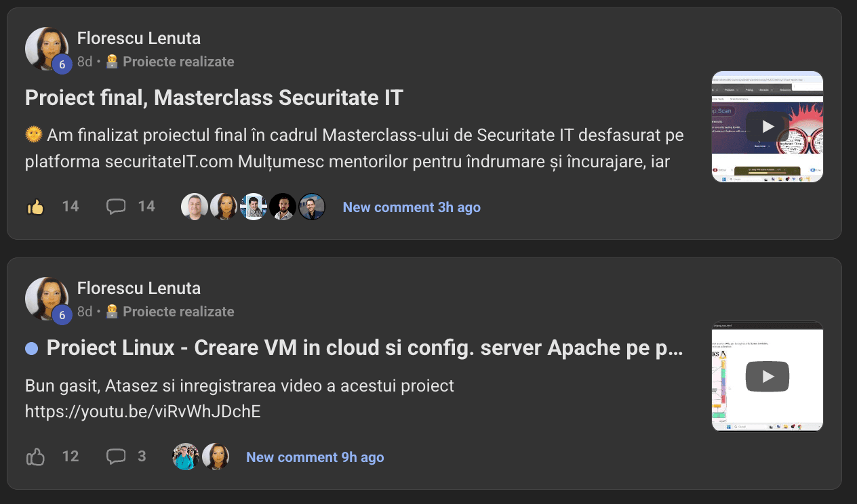Viewport: 857px width, 504px height.
Task: Click "New comment 9h ago" link
Action: pyautogui.click(x=315, y=457)
